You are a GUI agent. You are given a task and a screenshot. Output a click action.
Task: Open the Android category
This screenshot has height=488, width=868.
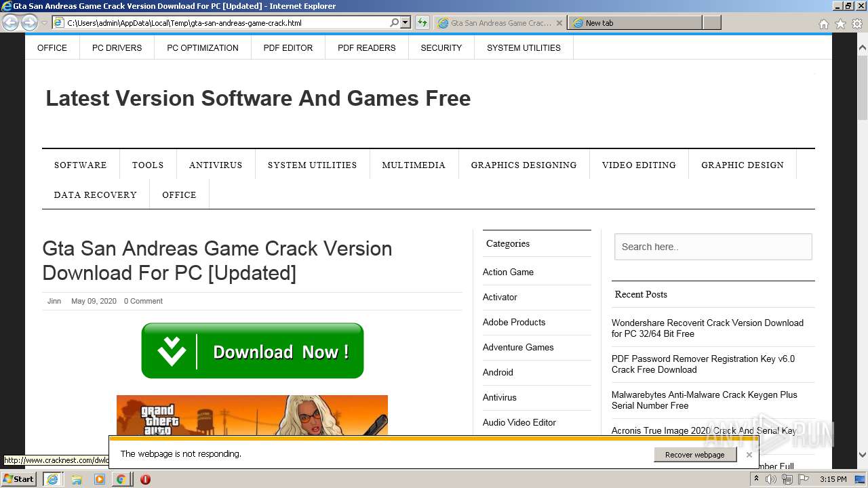click(x=498, y=372)
